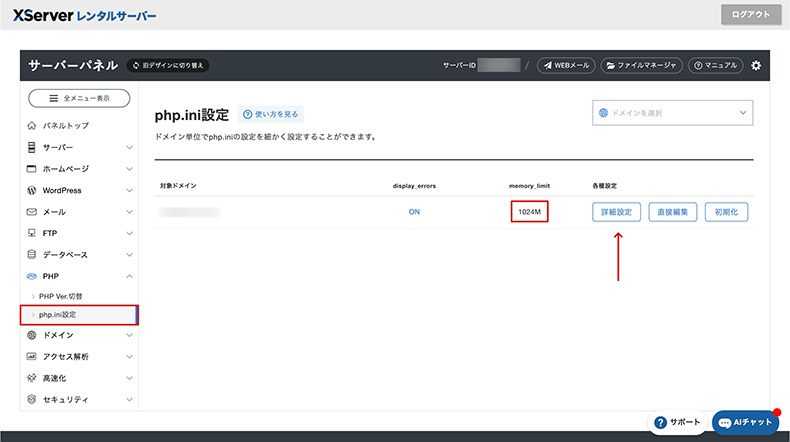Click the 各種設定 column header
The image size is (790, 442).
coord(605,186)
